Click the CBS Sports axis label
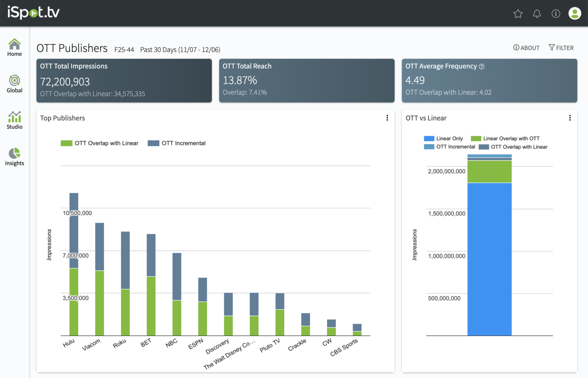Screen dimensions: 588x378 click(x=344, y=347)
